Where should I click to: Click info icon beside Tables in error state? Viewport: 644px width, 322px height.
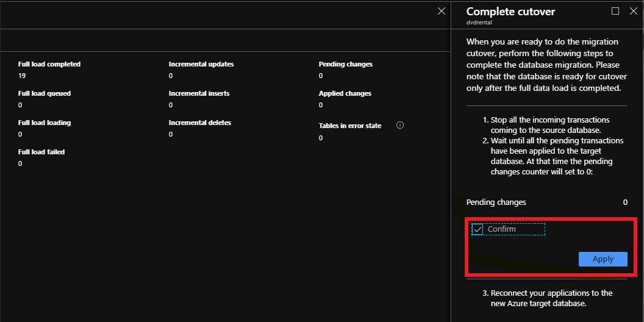(400, 125)
